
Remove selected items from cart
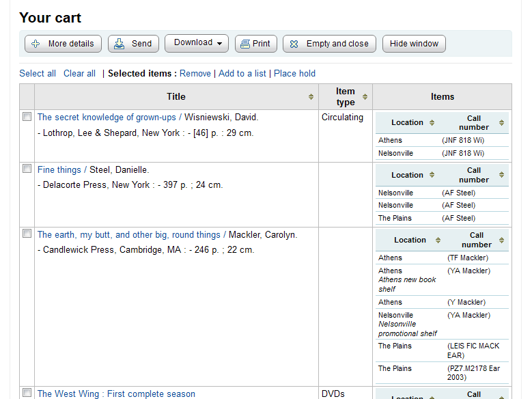click(195, 73)
